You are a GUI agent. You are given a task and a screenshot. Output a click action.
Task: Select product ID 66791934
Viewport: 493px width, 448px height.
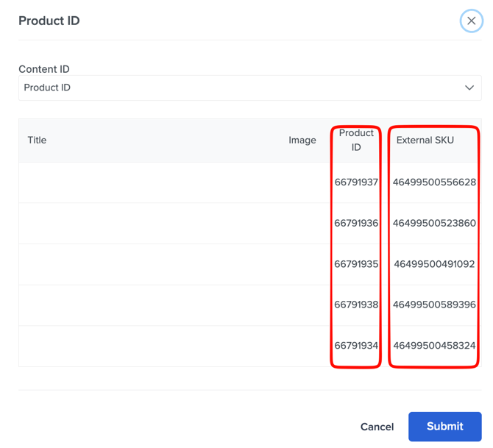[356, 346]
